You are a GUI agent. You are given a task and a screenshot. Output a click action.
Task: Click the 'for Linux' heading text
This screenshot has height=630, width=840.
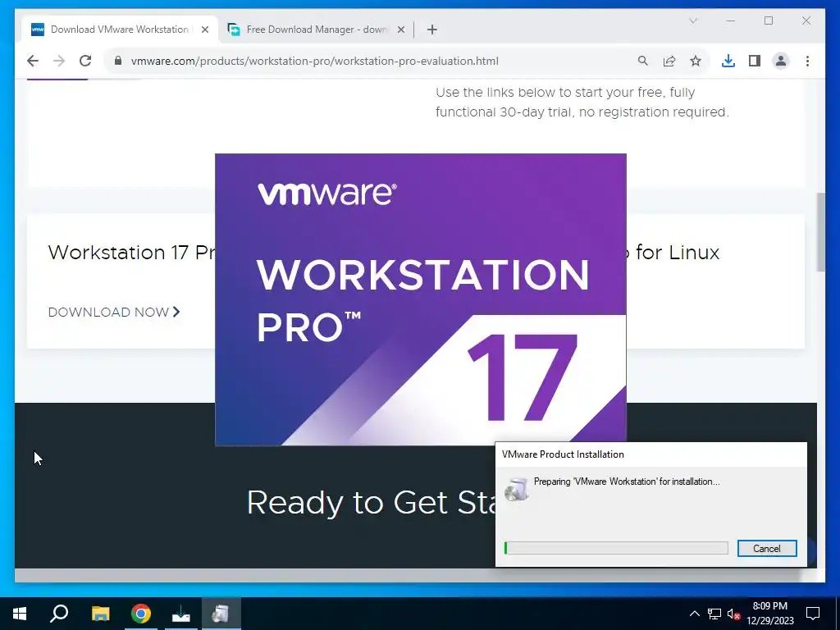pyautogui.click(x=677, y=252)
